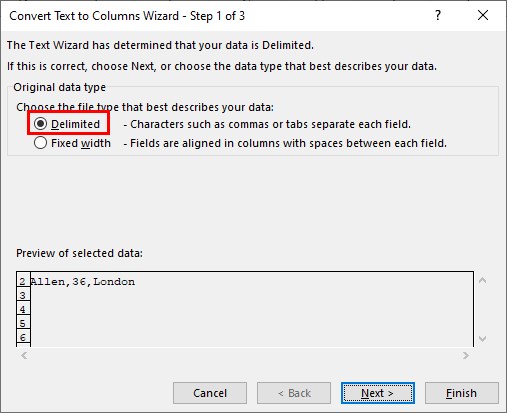Open help via the question mark icon
The height and width of the screenshot is (413, 507).
click(x=438, y=15)
